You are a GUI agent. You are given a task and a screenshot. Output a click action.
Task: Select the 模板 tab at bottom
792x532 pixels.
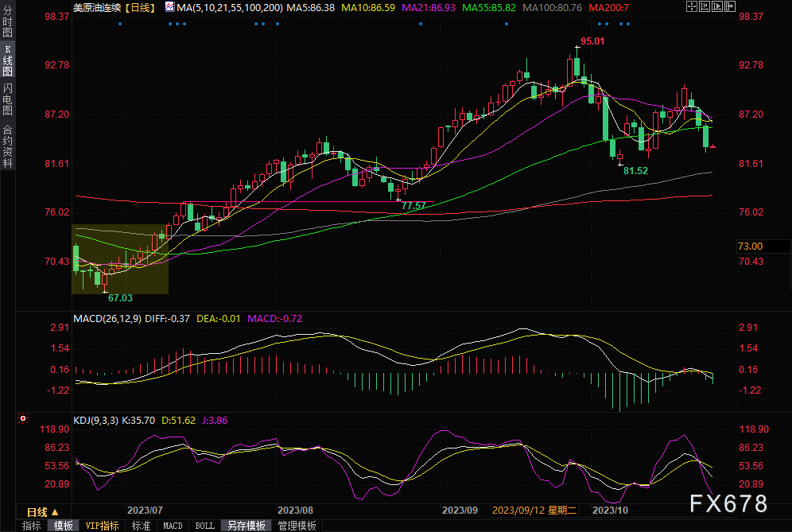63,526
